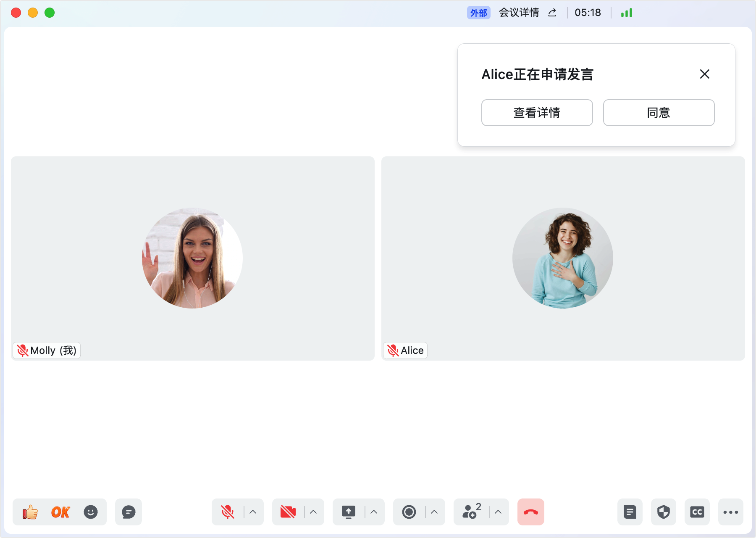Dismiss the Alice speaking request popup
756x538 pixels.
click(705, 74)
